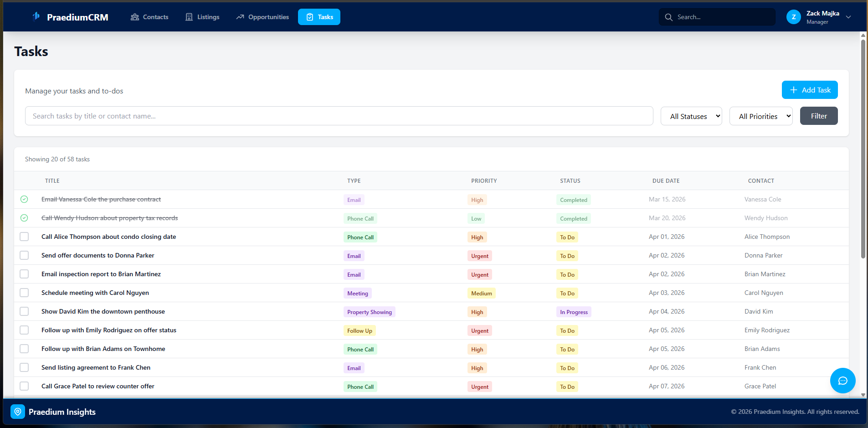Tick checkbox for Brian Martinez inspection report
The image size is (868, 428).
[x=24, y=274]
